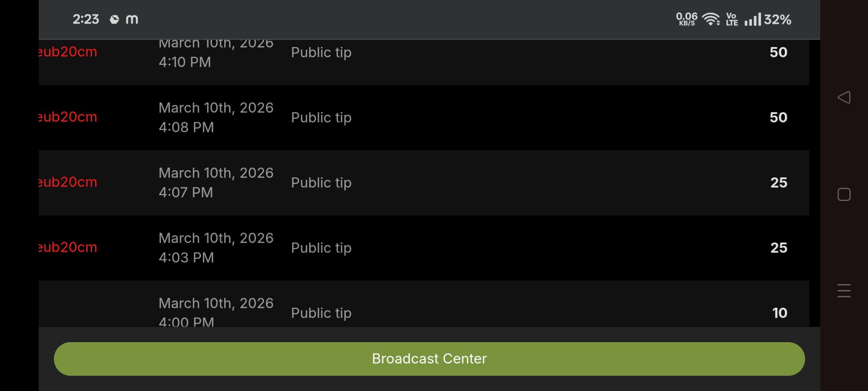
Task: Tap the 0.06 KB/S network speed indicator
Action: (686, 19)
